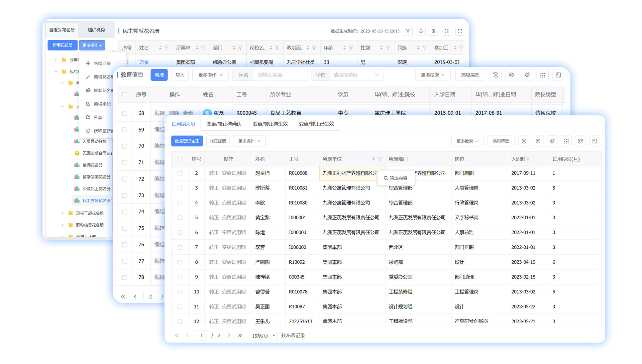
Task: Select 留学回国花名册 in the tree
Action: tap(96, 177)
